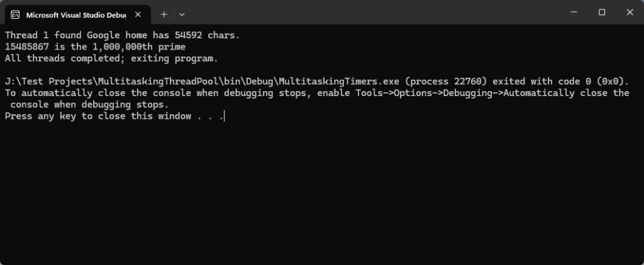This screenshot has width=644, height=265.
Task: Click the "All threads completed; exiting program." line
Action: pos(111,58)
